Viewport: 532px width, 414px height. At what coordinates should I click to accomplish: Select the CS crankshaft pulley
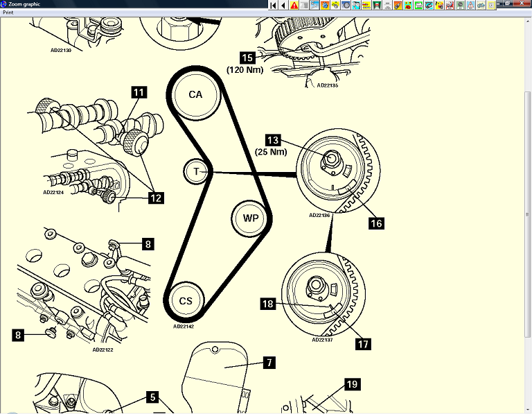(x=186, y=301)
